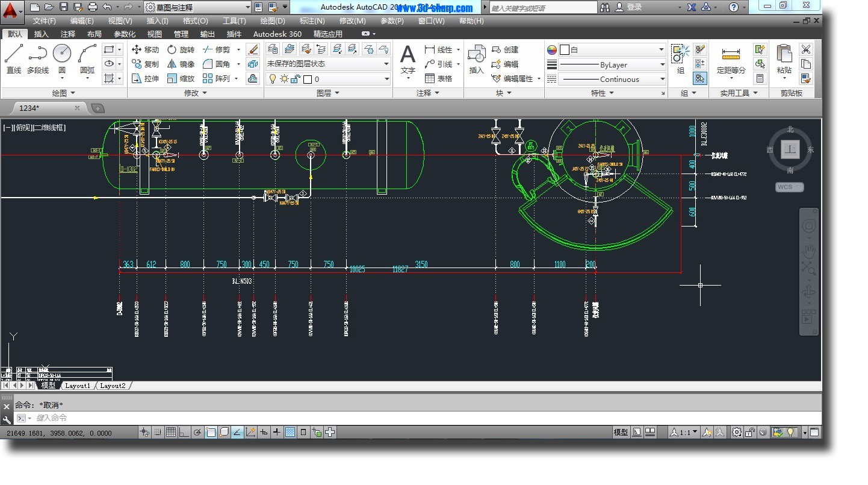Toggle ortho mode in the status bar
This screenshot has width=868, height=485.
(184, 432)
